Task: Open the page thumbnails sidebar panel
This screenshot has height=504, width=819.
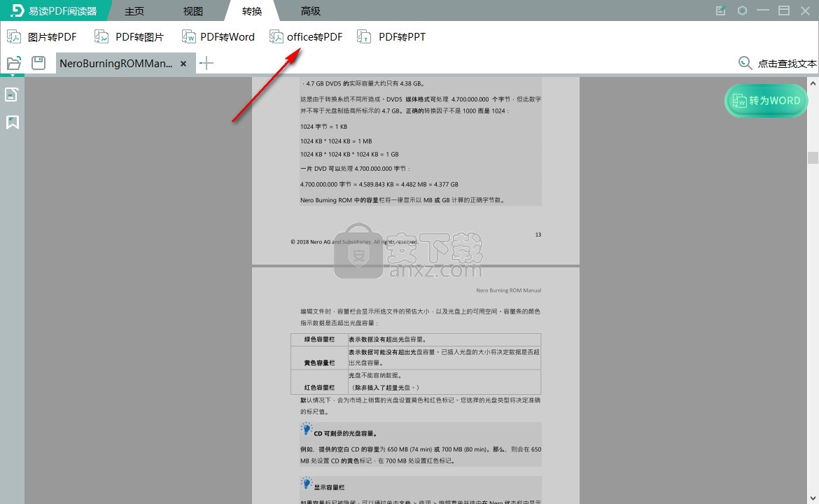Action: (12, 94)
